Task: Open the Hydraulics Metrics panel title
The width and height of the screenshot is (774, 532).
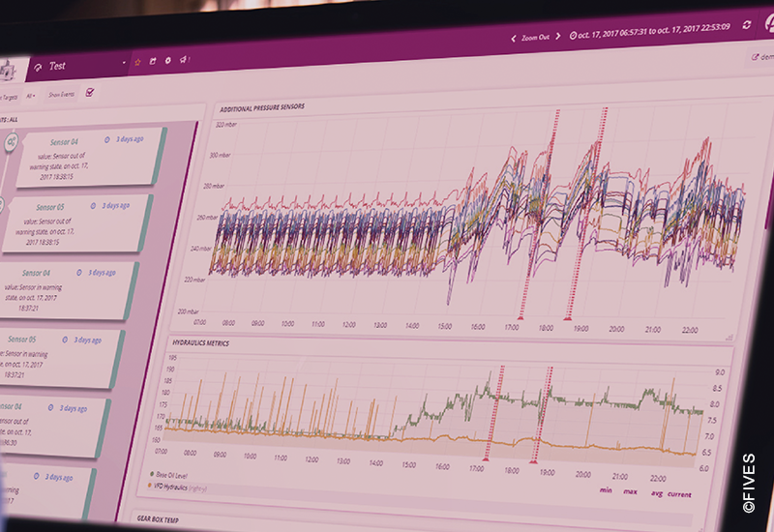Action: 200,342
